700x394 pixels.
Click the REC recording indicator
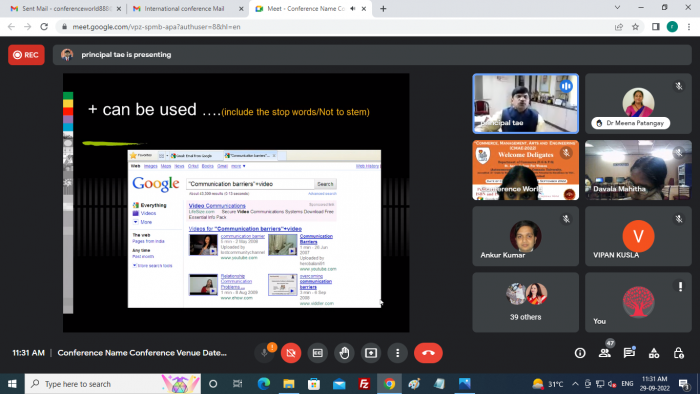click(26, 55)
